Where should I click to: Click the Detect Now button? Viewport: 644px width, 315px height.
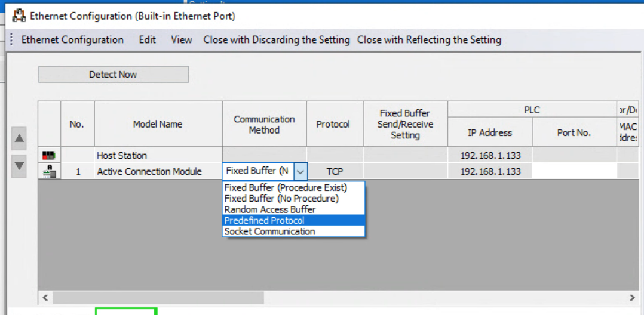pyautogui.click(x=114, y=74)
